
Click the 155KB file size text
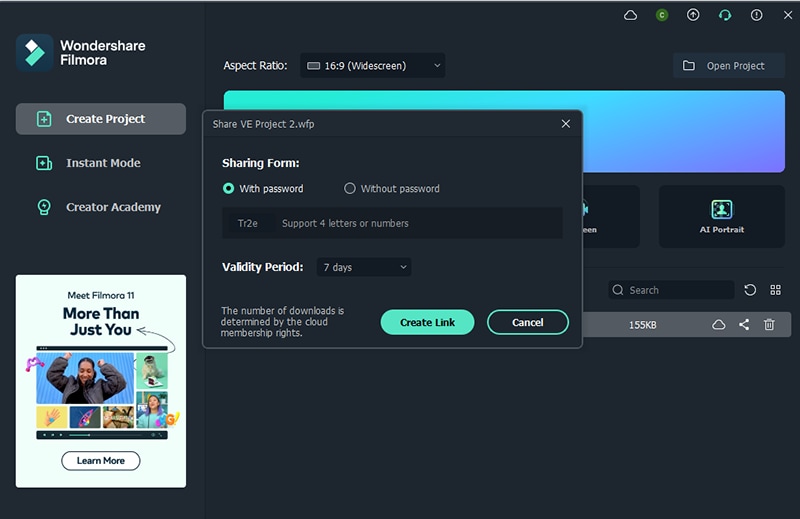pyautogui.click(x=642, y=325)
